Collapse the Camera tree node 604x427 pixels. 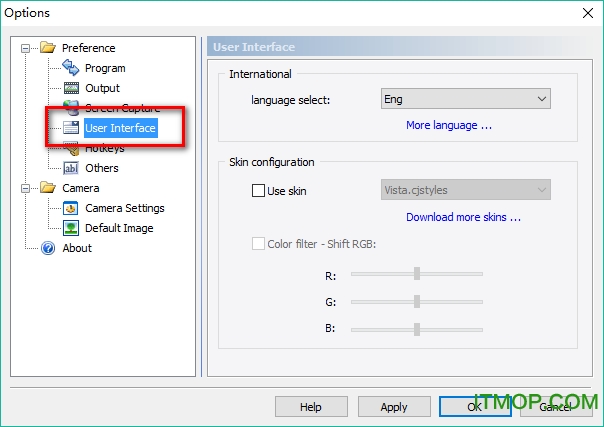[26, 188]
